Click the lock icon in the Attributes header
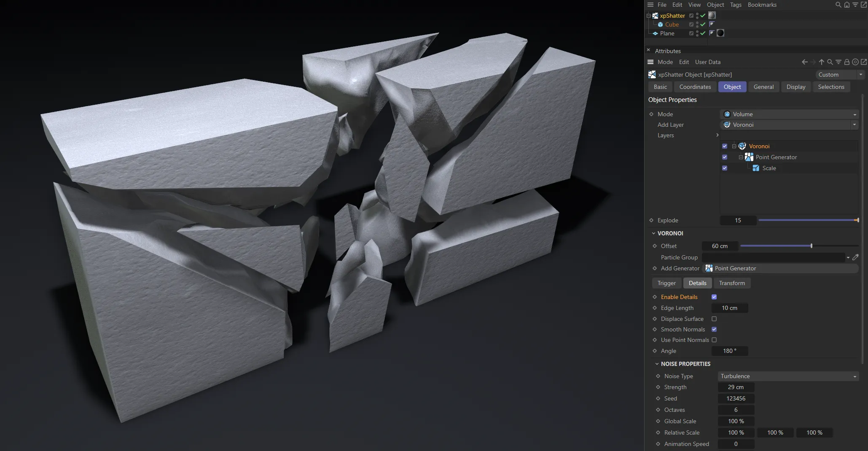The height and width of the screenshot is (451, 868). 847,62
